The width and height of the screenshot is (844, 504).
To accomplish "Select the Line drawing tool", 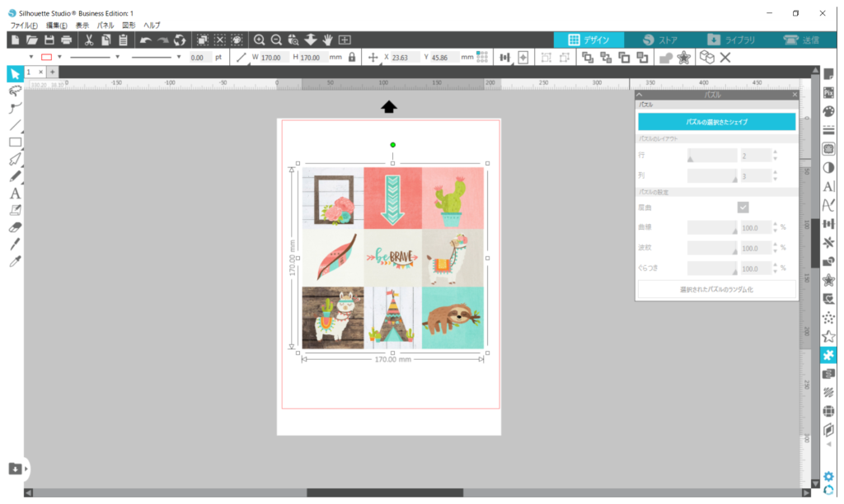I will pos(15,125).
